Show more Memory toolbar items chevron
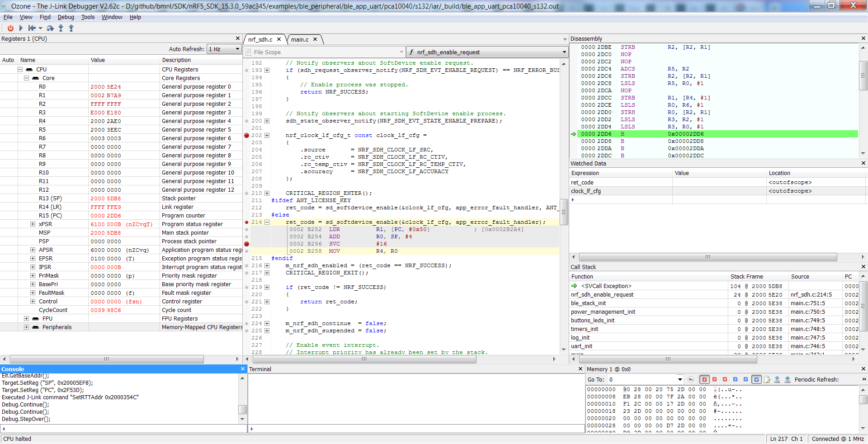The image size is (868, 444). coord(864,379)
